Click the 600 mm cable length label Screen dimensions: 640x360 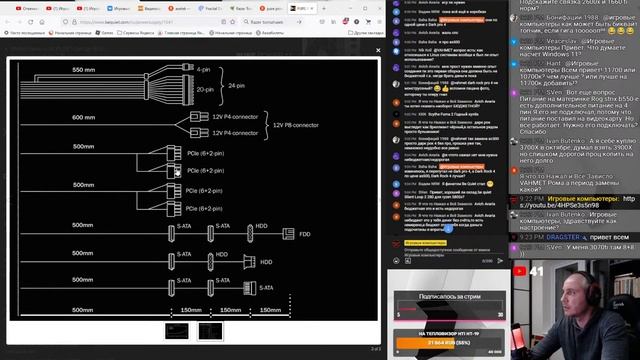[x=84, y=117]
